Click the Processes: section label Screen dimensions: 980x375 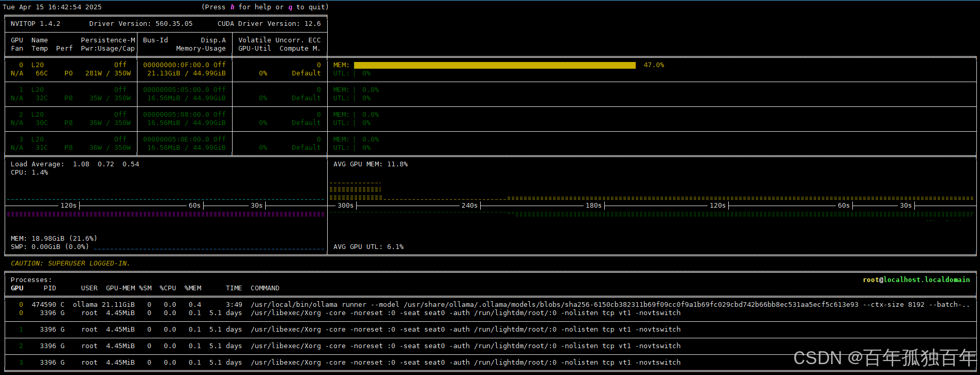click(x=32, y=280)
